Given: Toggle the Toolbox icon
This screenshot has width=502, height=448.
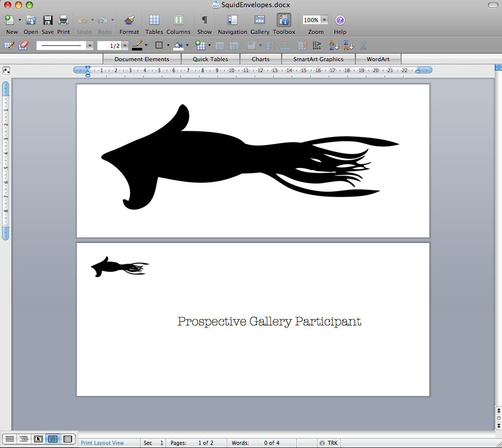Looking at the screenshot, I should click(284, 20).
